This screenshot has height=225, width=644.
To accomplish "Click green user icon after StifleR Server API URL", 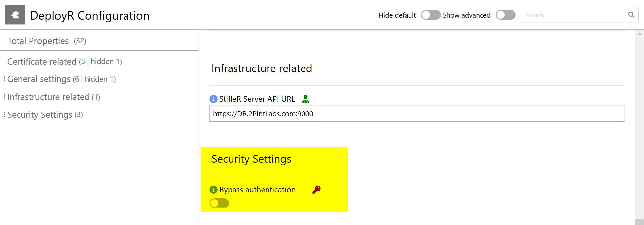I will point(305,99).
